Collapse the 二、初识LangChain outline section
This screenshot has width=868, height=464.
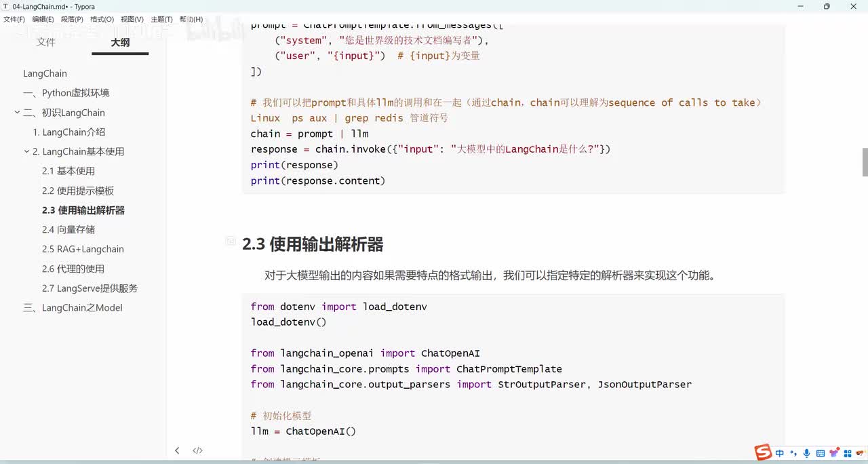[17, 113]
